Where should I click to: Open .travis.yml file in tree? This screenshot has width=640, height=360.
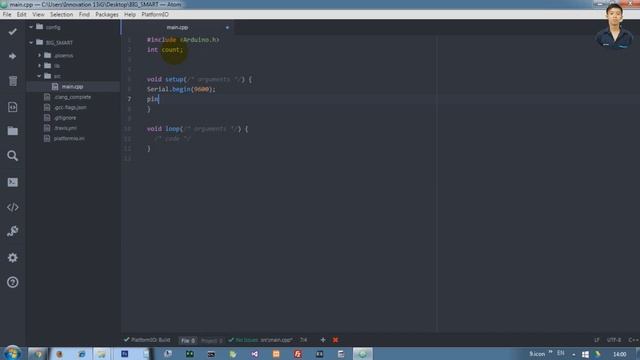click(65, 128)
